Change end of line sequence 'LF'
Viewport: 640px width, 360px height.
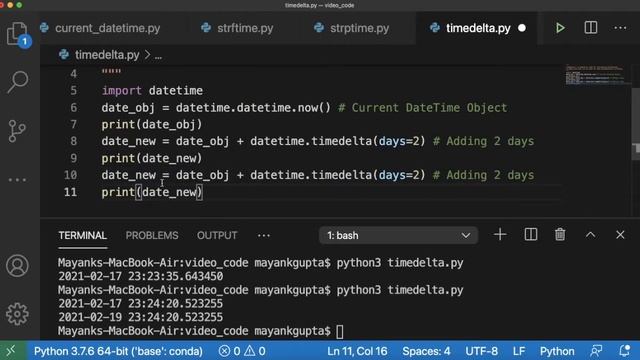519,351
